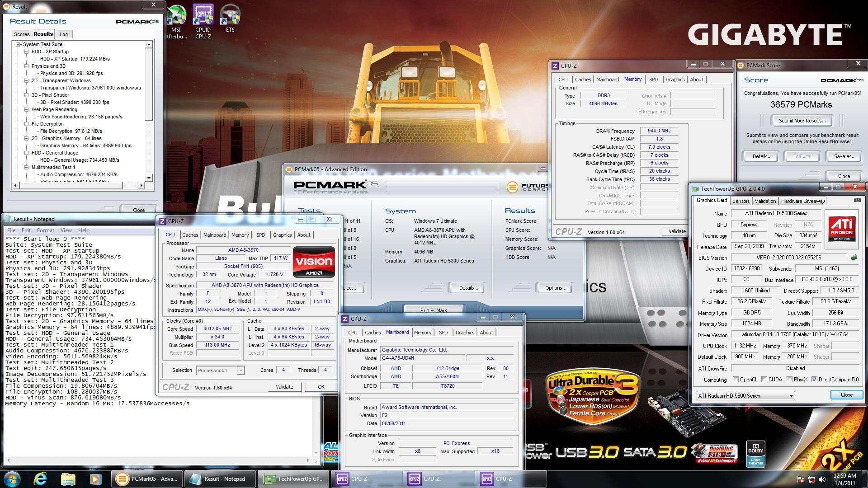Select the Multithreaded Test 1 tree item

click(x=53, y=167)
